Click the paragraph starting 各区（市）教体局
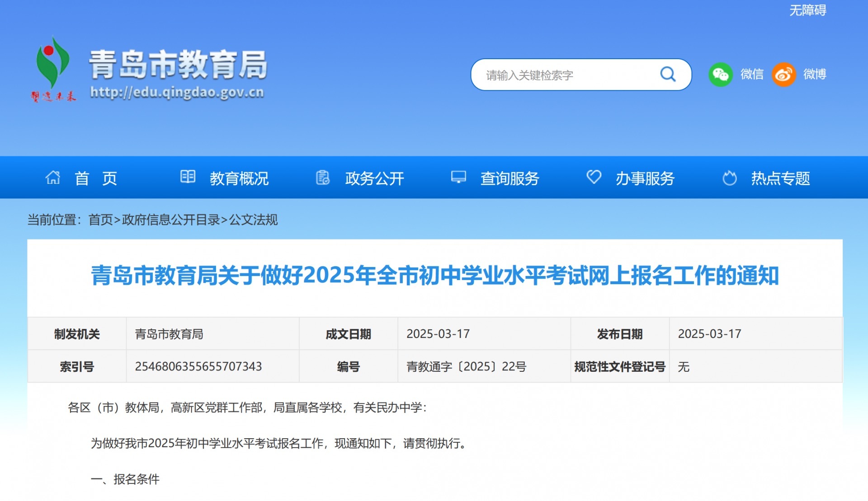This screenshot has width=868, height=501. click(x=247, y=407)
